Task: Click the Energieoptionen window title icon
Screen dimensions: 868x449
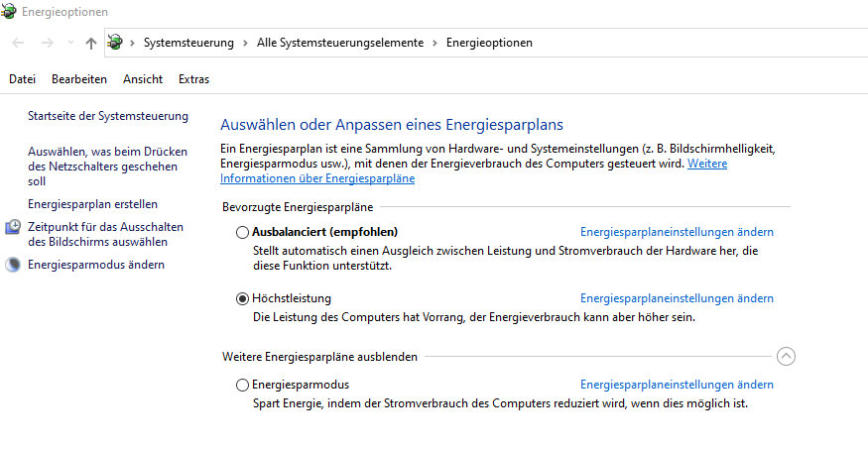Action: (x=9, y=12)
